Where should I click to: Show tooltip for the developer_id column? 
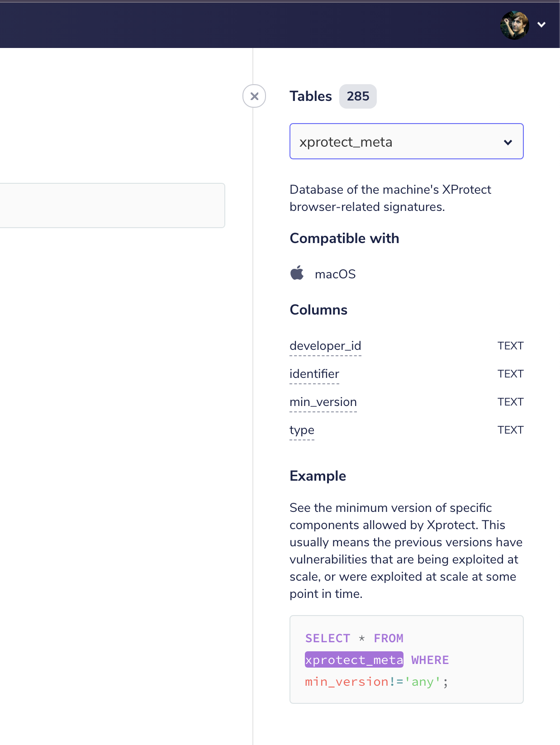click(x=326, y=346)
